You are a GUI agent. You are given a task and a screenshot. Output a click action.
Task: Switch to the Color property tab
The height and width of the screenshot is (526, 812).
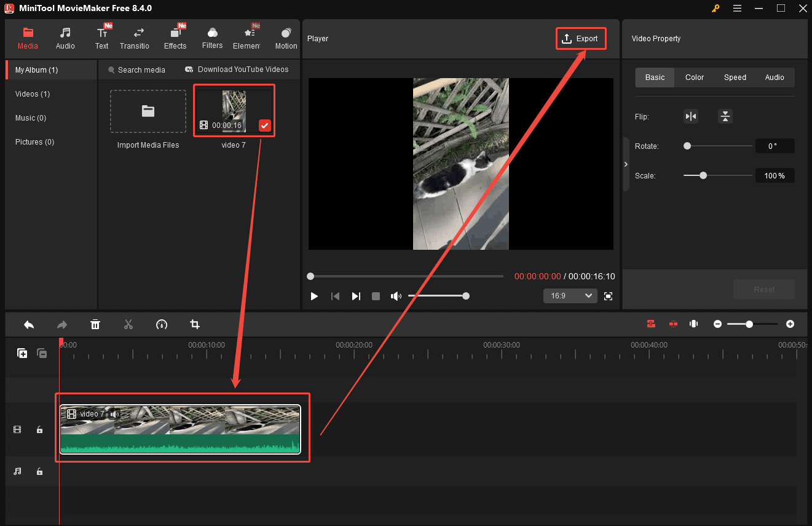click(x=694, y=77)
